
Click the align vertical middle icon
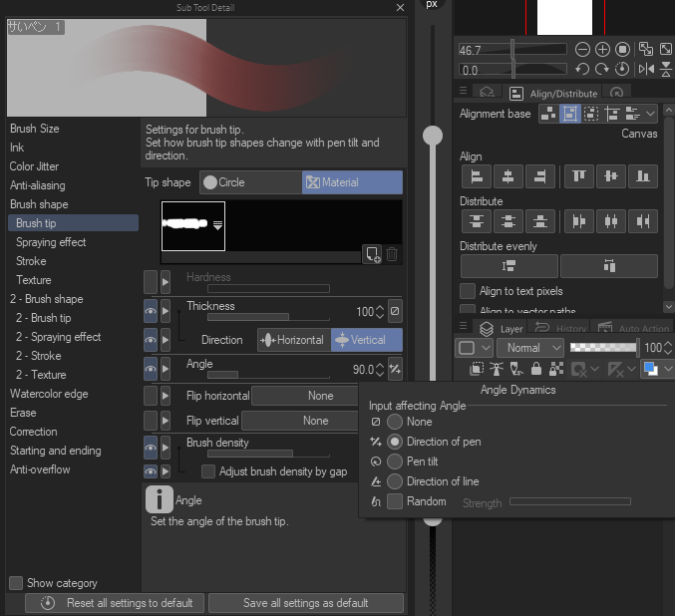coord(611,176)
